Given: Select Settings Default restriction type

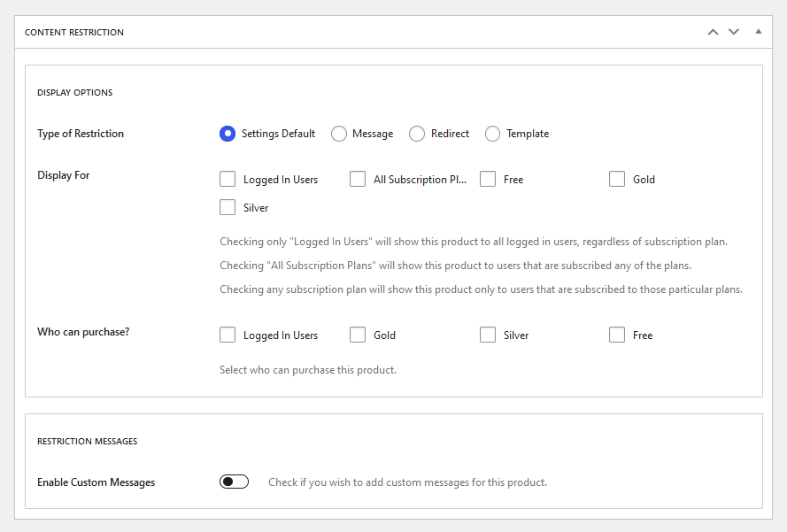Looking at the screenshot, I should click(x=228, y=134).
